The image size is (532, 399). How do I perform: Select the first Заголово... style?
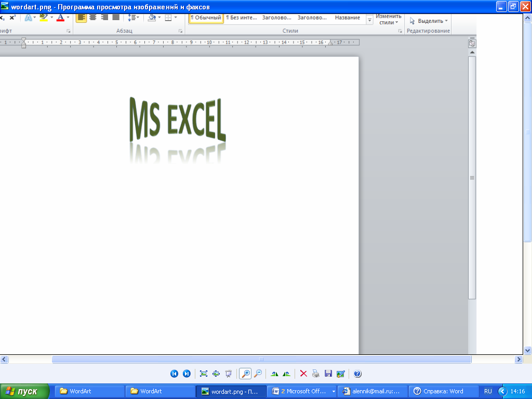coord(276,18)
